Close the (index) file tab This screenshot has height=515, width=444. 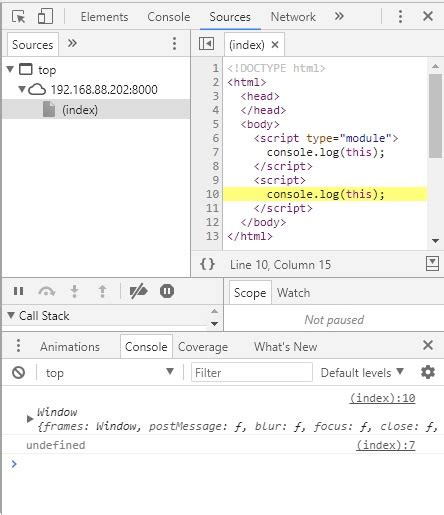point(275,44)
